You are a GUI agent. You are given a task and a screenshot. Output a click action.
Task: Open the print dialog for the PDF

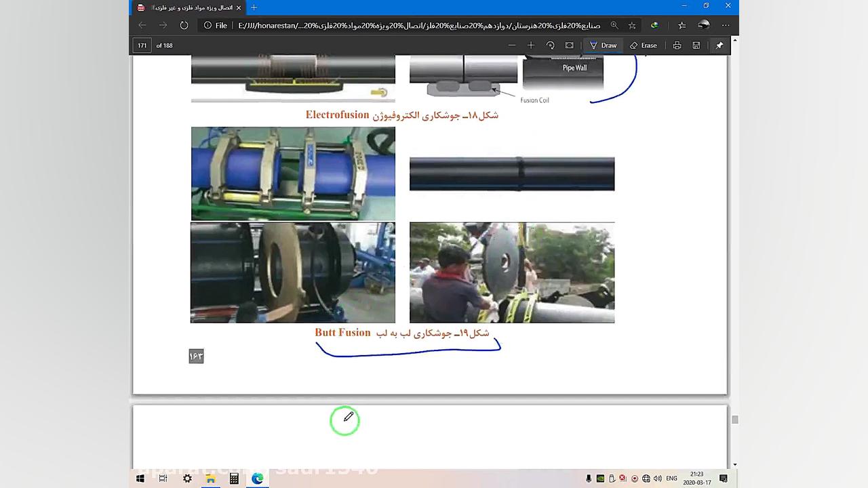click(x=677, y=45)
